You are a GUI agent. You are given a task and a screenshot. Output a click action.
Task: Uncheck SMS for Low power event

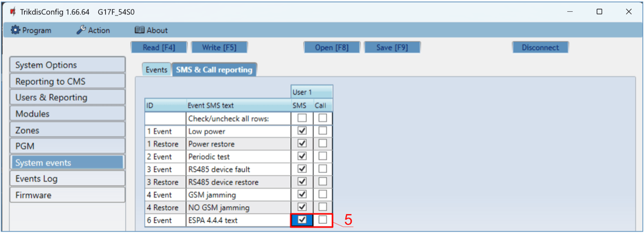pos(302,130)
